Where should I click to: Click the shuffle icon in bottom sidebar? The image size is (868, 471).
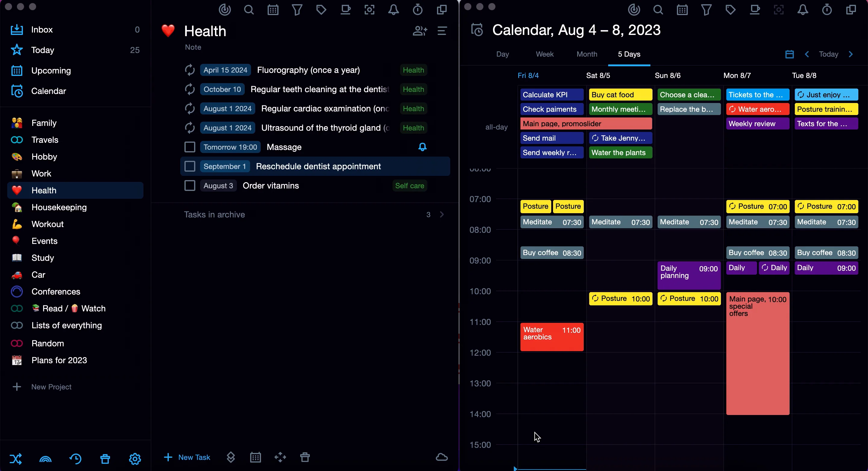tap(16, 459)
